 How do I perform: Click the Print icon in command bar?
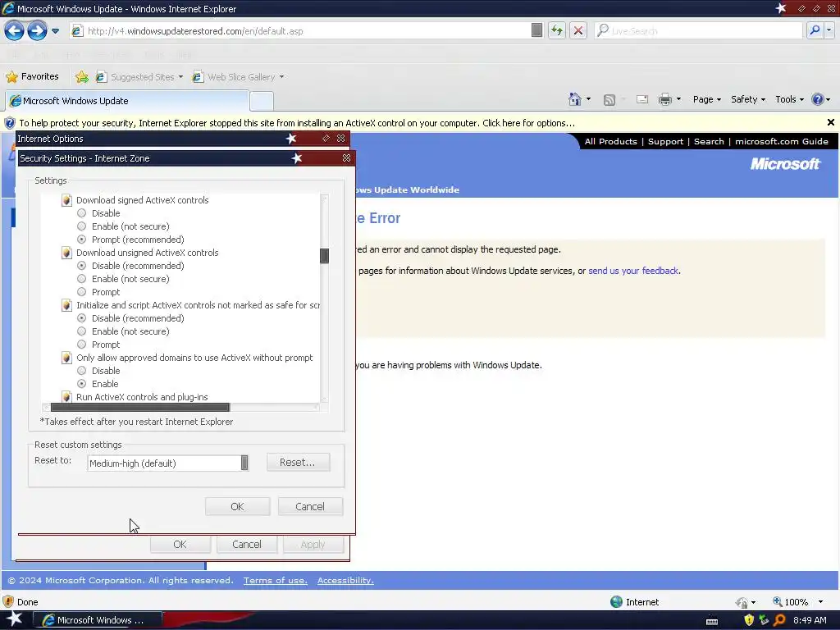664,99
